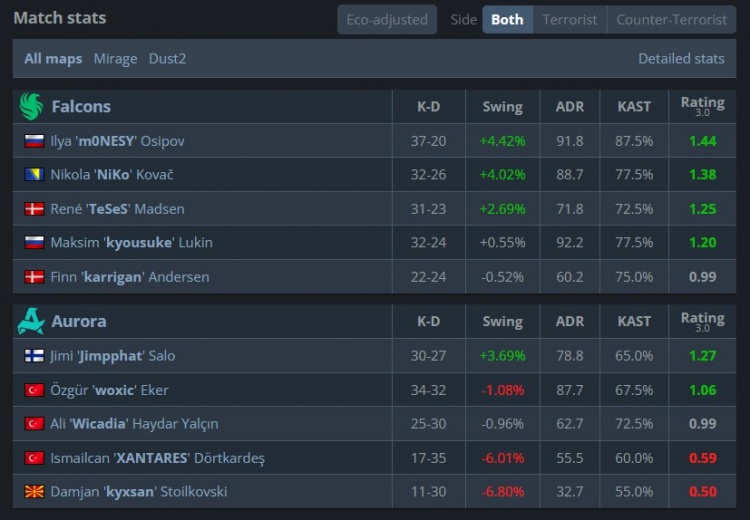The image size is (750, 520).
Task: Open Ismailcan 'XANTARES' Dörtkardeş player profile
Action: [157, 458]
